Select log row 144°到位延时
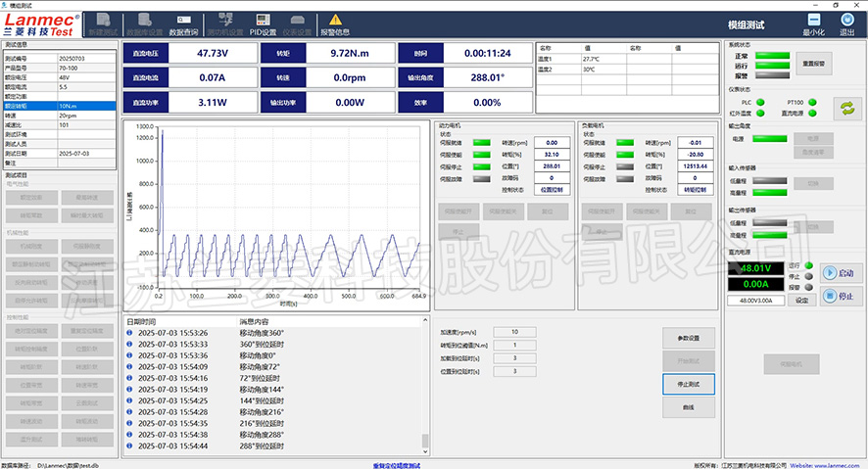 (x=274, y=401)
